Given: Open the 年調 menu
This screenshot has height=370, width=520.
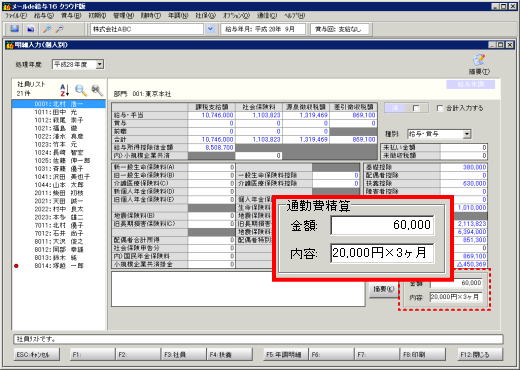Looking at the screenshot, I should (178, 16).
